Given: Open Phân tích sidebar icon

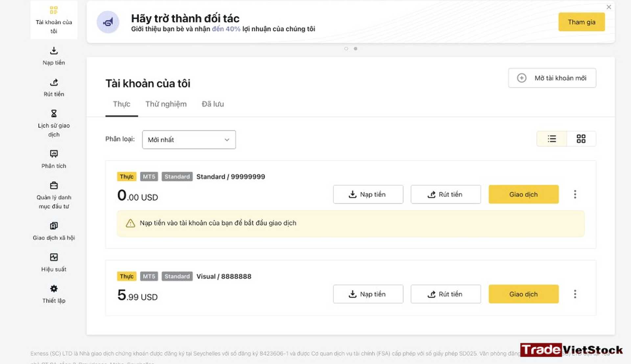Looking at the screenshot, I should click(54, 154).
